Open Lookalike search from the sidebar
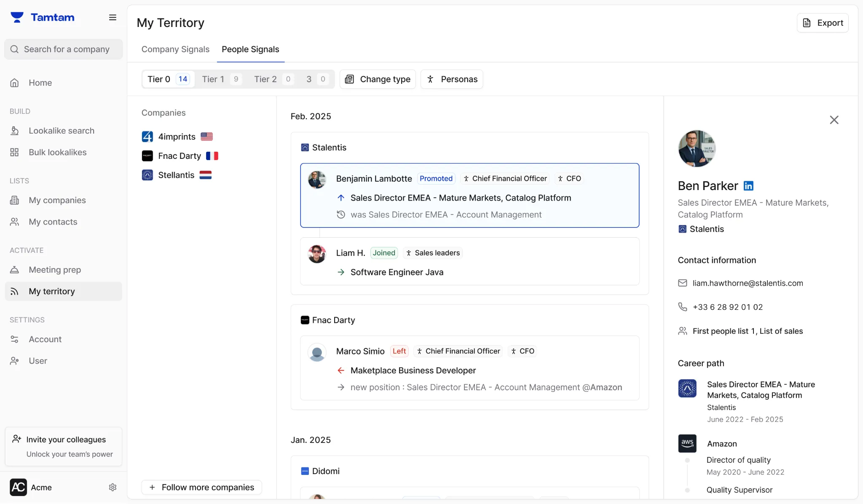This screenshot has height=504, width=863. pyautogui.click(x=61, y=131)
